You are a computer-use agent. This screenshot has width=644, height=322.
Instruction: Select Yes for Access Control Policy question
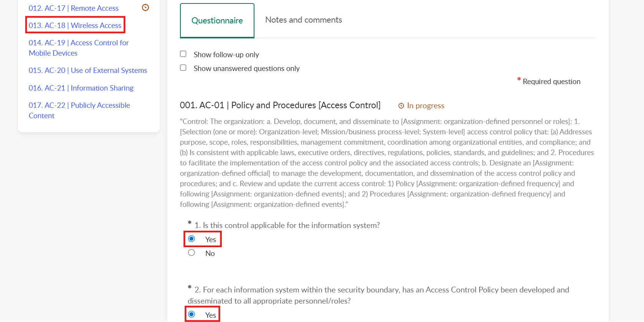pyautogui.click(x=192, y=315)
